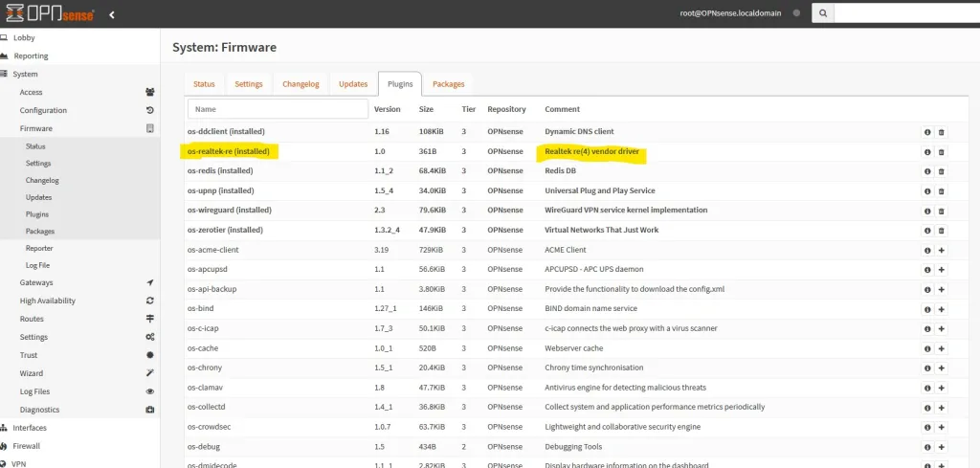980x468 pixels.
Task: Click the OPNsense logo in header
Action: pyautogui.click(x=50, y=14)
